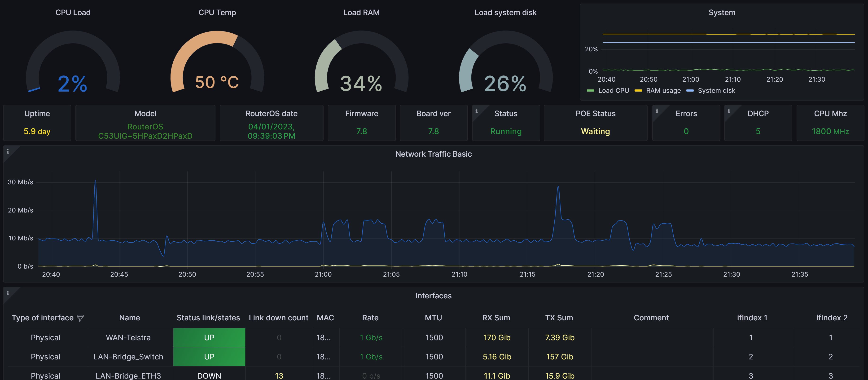Toggle Load CPU series in System legend
This screenshot has width=868, height=380.
(613, 90)
